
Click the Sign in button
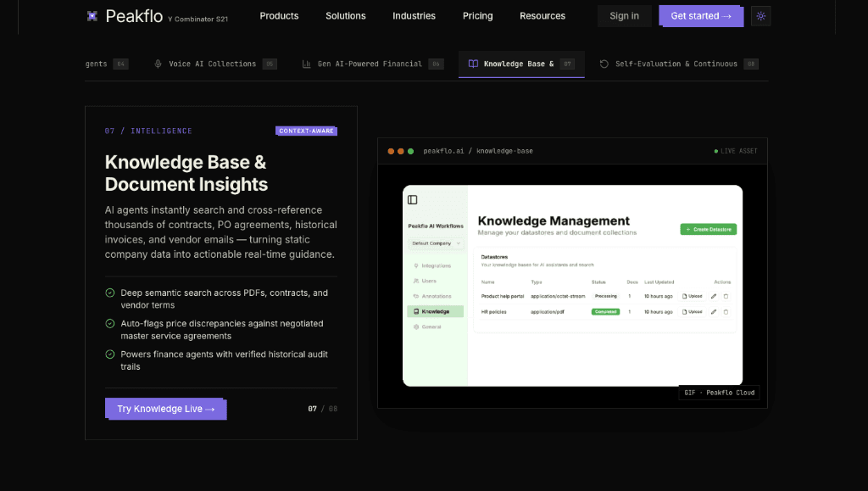624,16
